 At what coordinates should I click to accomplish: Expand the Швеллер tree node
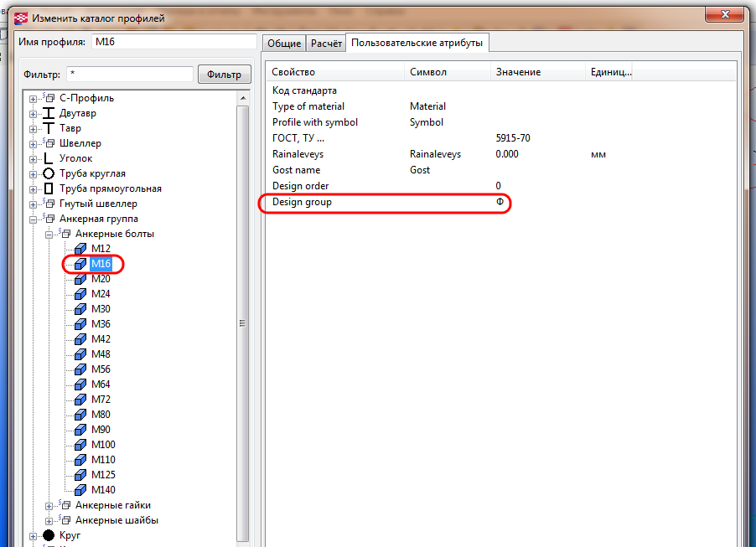pyautogui.click(x=34, y=143)
